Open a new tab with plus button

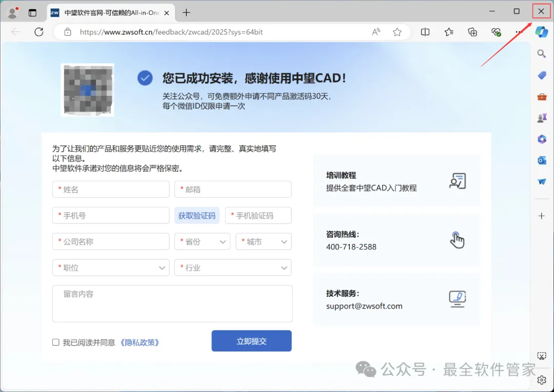tap(186, 13)
